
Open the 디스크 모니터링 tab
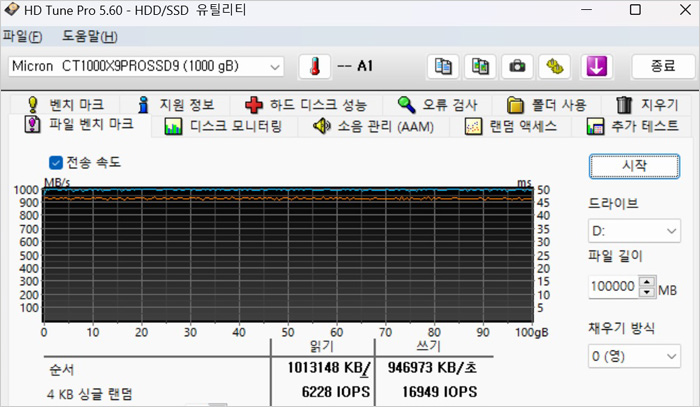224,127
